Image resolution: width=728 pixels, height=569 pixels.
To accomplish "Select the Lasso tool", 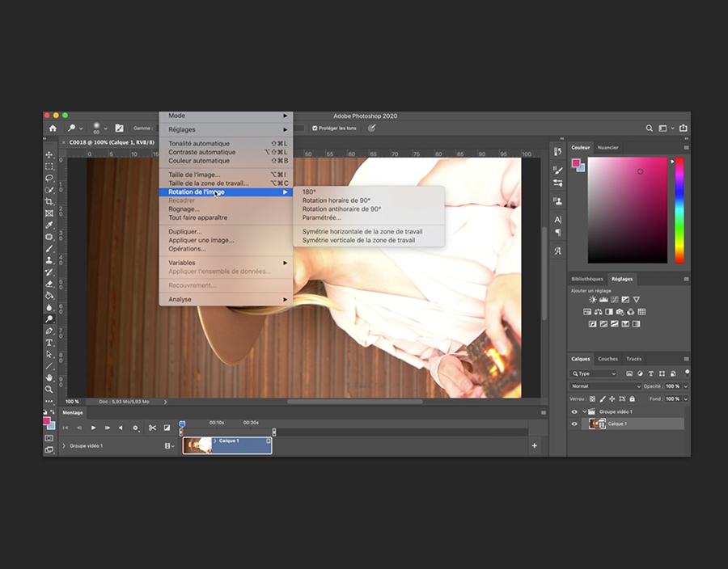I will pos(49,178).
